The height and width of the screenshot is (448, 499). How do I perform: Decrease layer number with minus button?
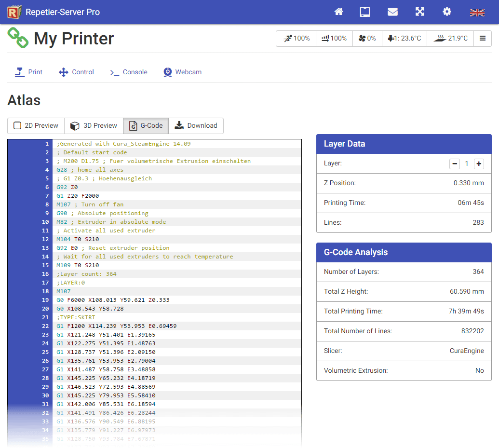pyautogui.click(x=454, y=164)
